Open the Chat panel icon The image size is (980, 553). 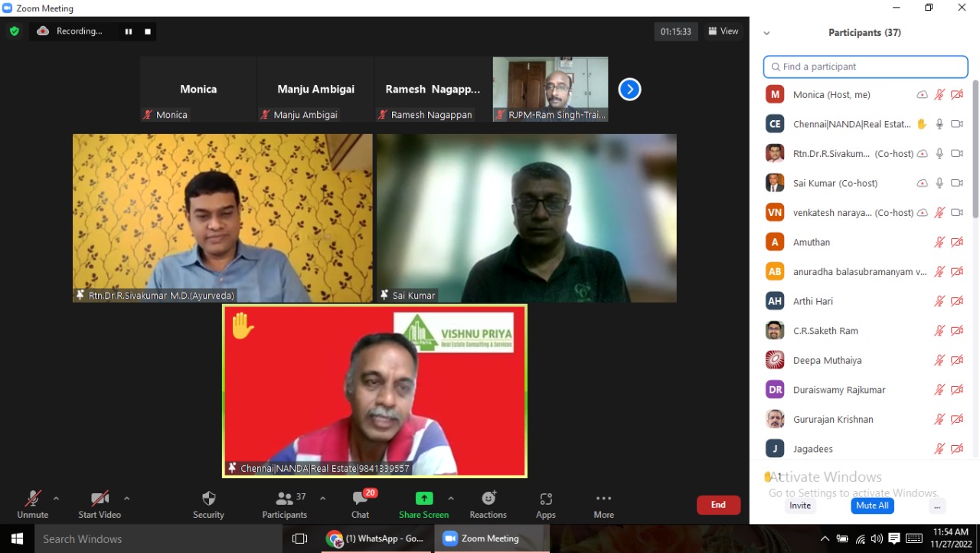click(360, 499)
